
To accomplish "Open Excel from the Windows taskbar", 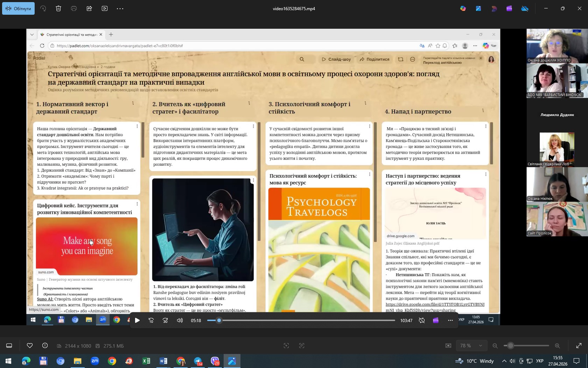I will (x=146, y=361).
